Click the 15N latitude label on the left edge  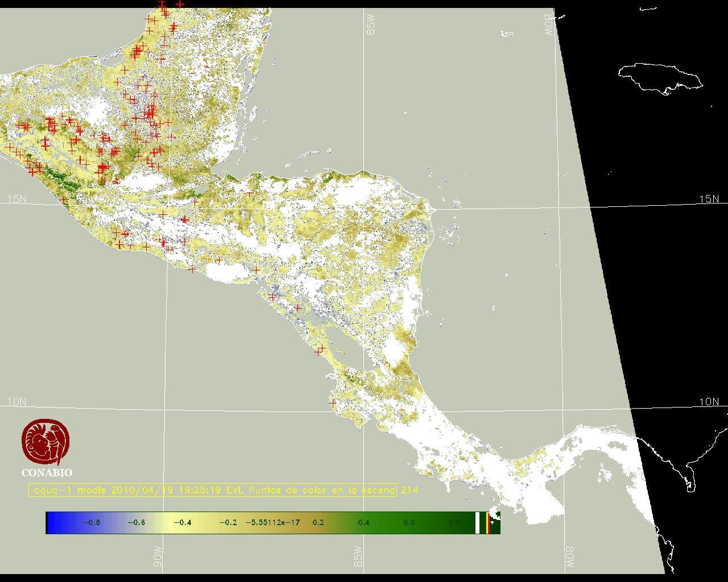coord(16,199)
